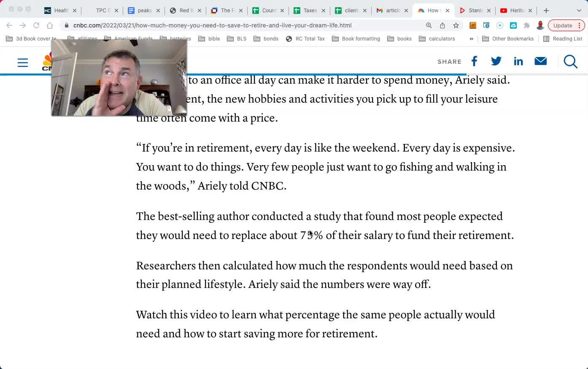Open Book formatting bookmarks folder
Image resolution: width=588 pixels, height=369 pixels.
coord(356,39)
